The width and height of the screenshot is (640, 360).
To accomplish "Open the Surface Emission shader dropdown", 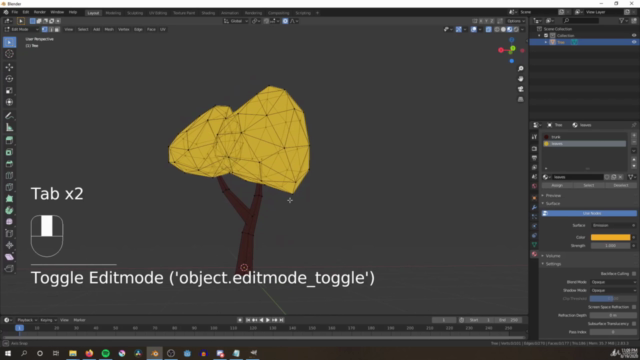I will pyautogui.click(x=613, y=225).
